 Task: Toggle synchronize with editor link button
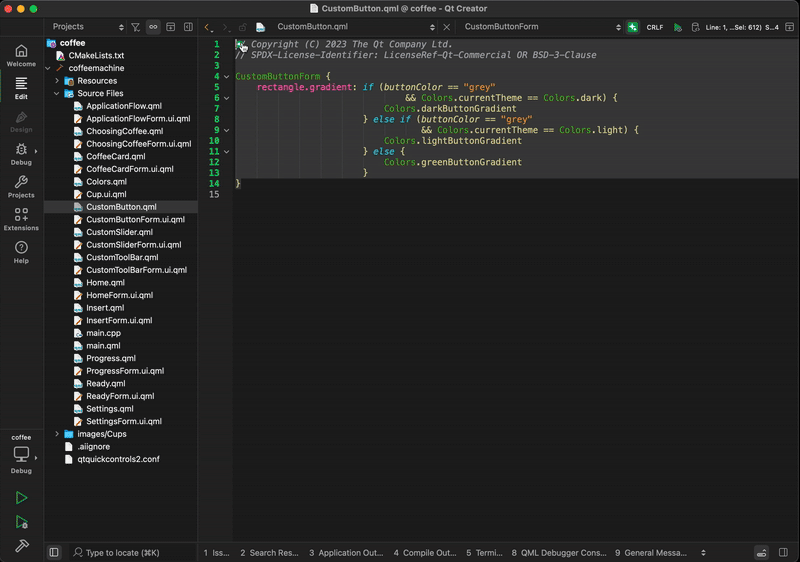click(153, 27)
